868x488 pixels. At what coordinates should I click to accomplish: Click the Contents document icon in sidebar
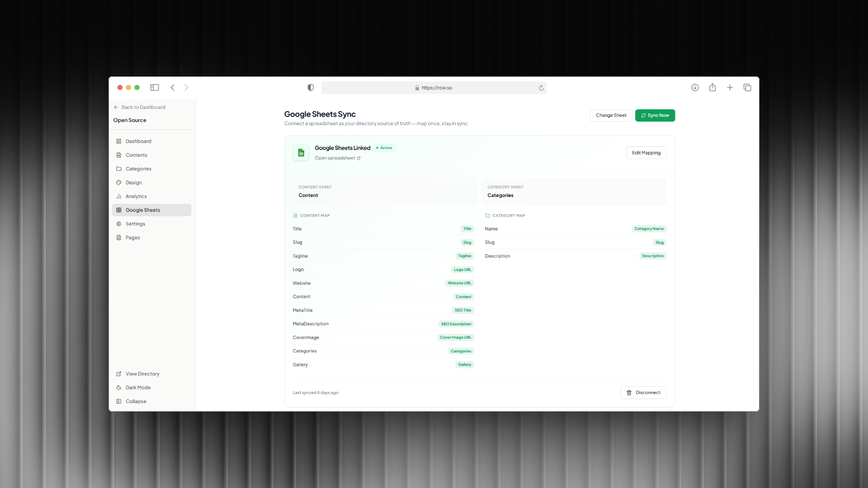(119, 155)
